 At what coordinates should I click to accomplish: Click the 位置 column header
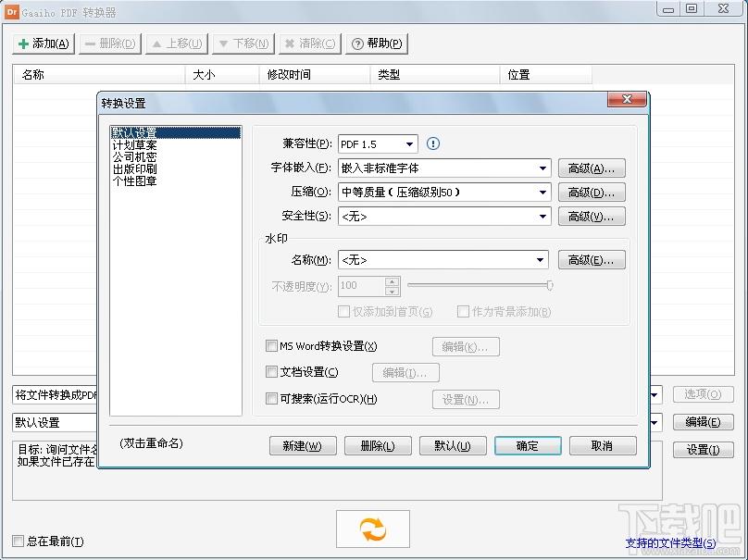point(546,75)
